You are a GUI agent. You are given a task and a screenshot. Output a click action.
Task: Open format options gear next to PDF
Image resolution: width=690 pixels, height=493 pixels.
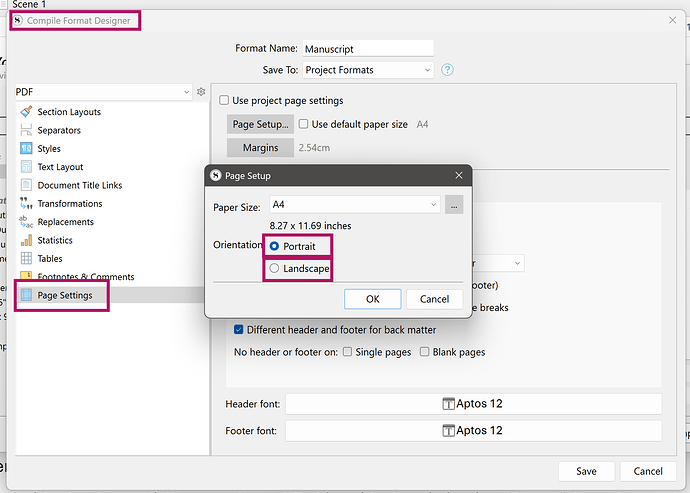201,92
